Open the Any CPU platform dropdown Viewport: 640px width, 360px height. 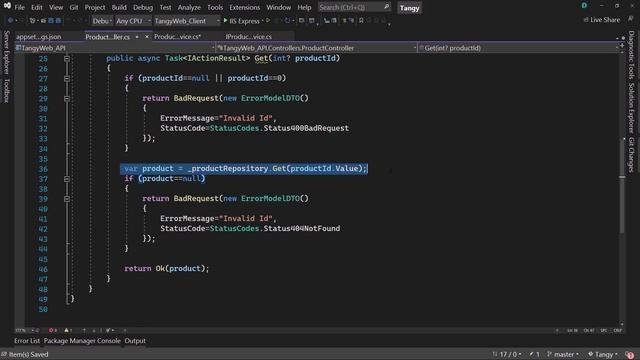click(133, 21)
